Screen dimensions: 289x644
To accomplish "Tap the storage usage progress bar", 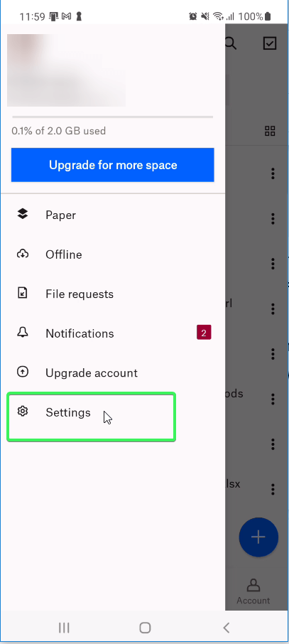I will click(x=112, y=117).
